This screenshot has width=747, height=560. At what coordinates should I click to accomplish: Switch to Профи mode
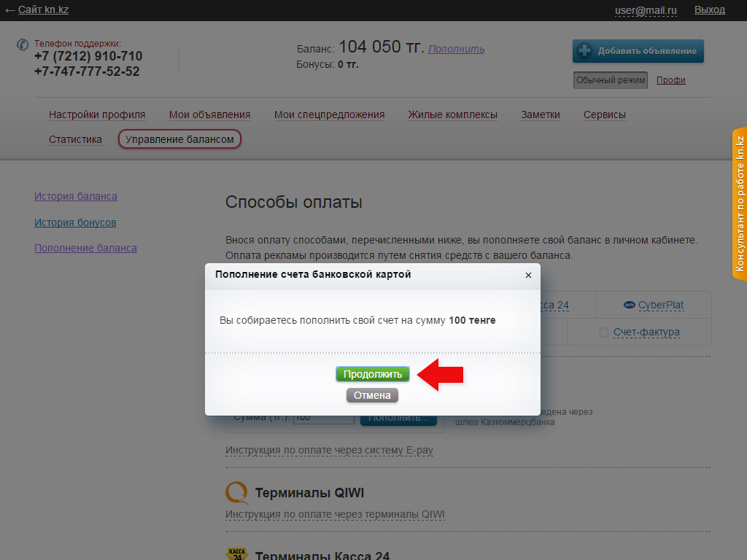pyautogui.click(x=670, y=80)
